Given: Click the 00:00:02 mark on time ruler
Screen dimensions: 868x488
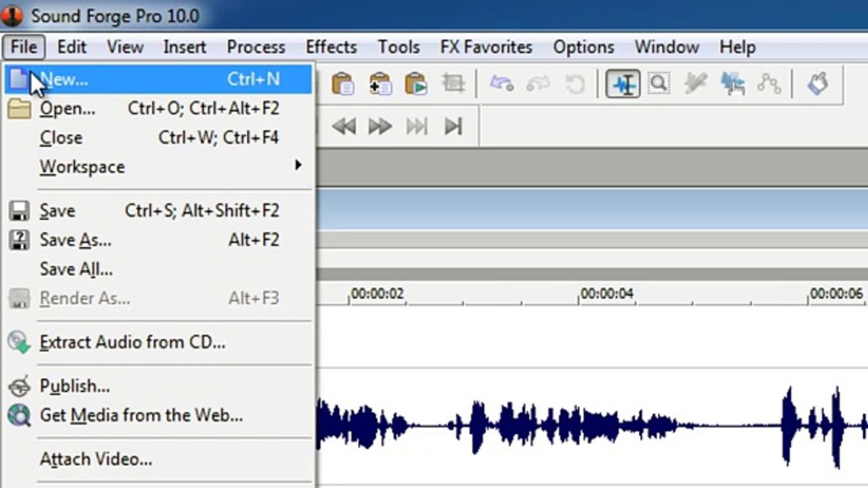Looking at the screenshot, I should pos(377,294).
